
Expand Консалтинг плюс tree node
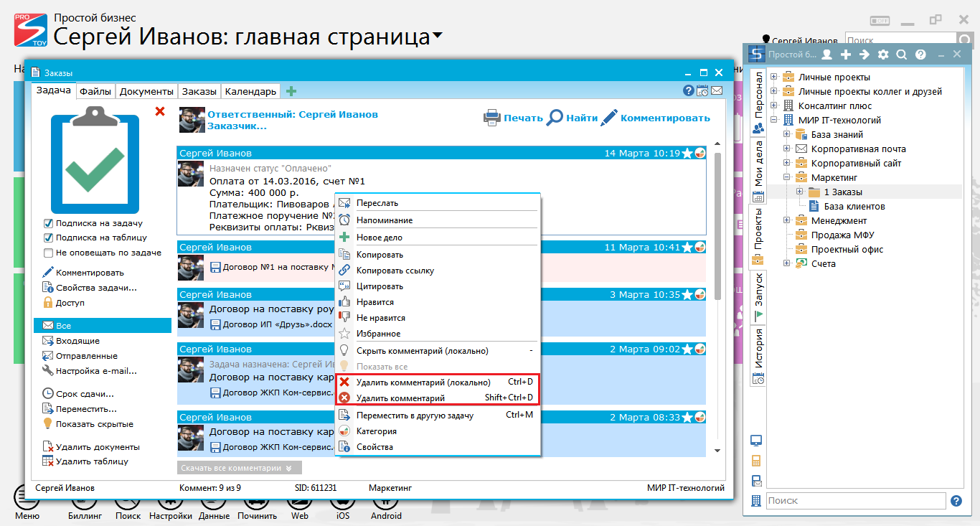tap(774, 105)
